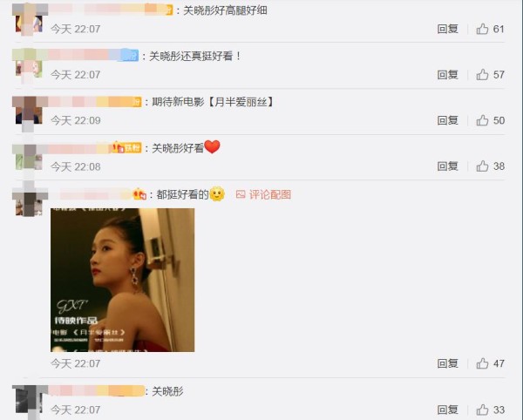The height and width of the screenshot is (420, 523).
Task: Open the attached comment photo
Action: pos(122,280)
